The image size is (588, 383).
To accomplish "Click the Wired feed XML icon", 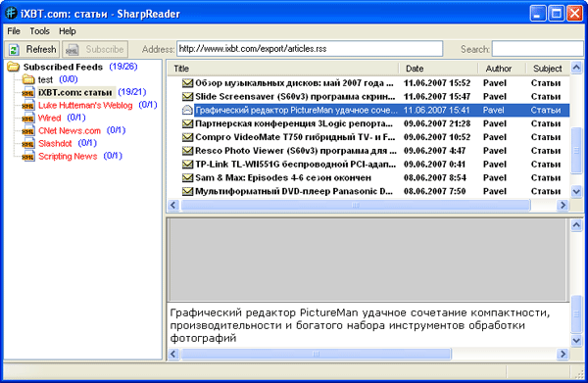I will [28, 119].
